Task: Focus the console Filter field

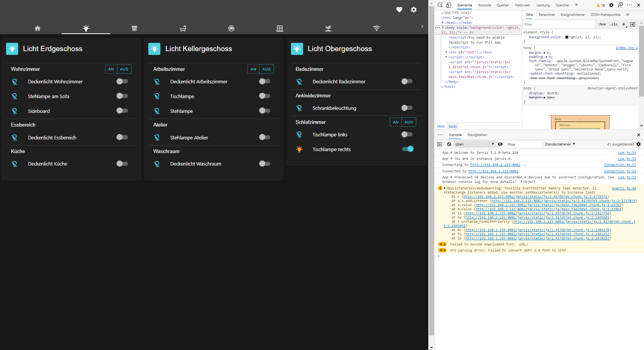Action: click(x=524, y=144)
